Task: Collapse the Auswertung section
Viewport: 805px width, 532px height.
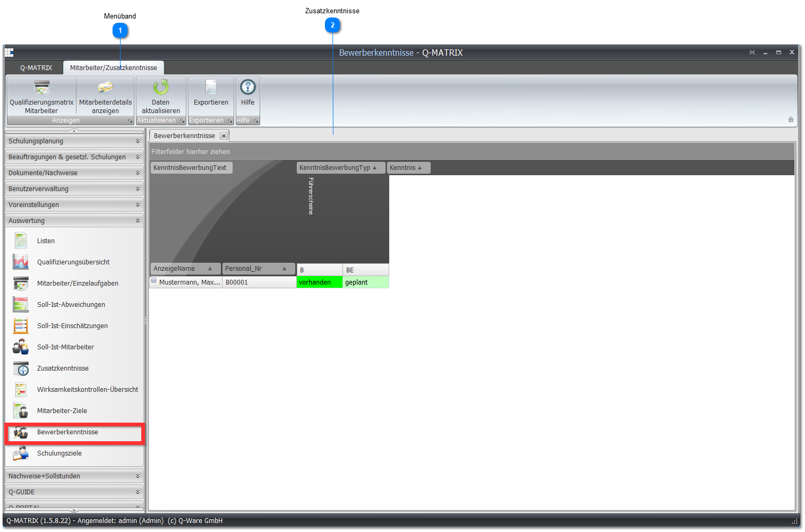Action: pyautogui.click(x=74, y=221)
